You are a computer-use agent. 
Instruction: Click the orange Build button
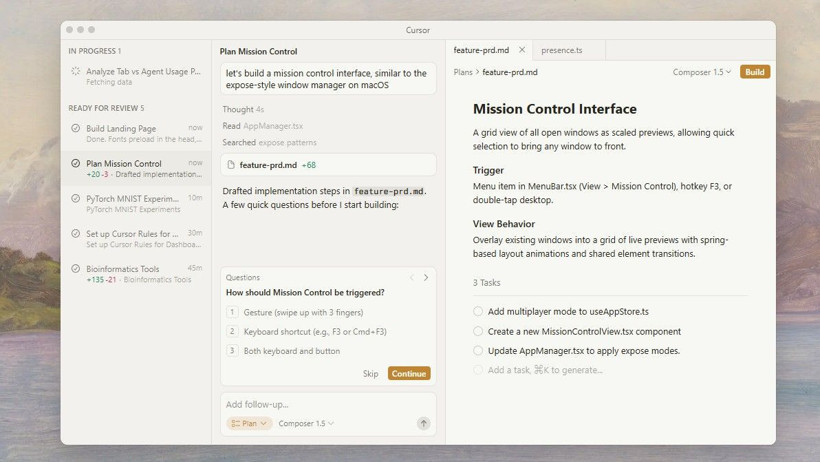coord(755,72)
